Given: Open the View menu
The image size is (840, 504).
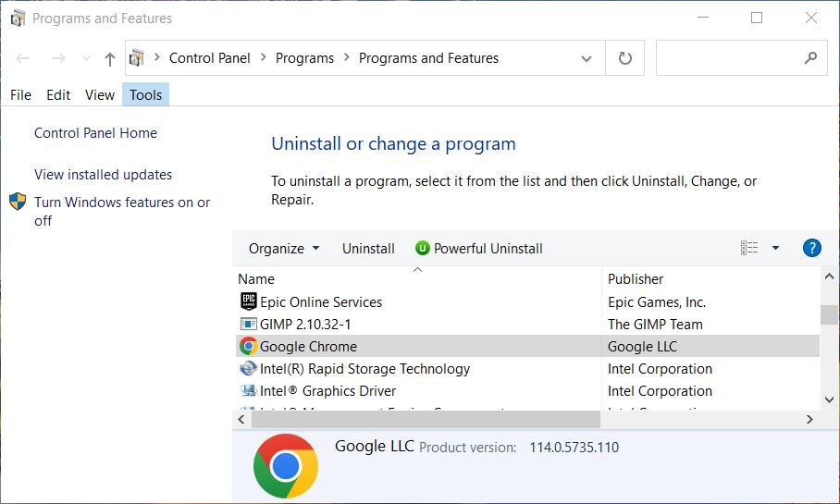Looking at the screenshot, I should pyautogui.click(x=100, y=95).
